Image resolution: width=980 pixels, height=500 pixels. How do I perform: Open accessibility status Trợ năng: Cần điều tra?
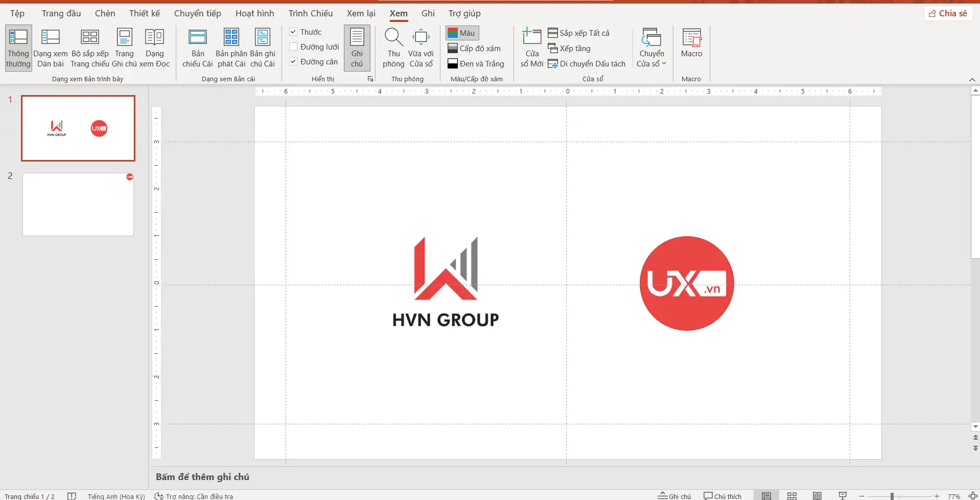(194, 496)
